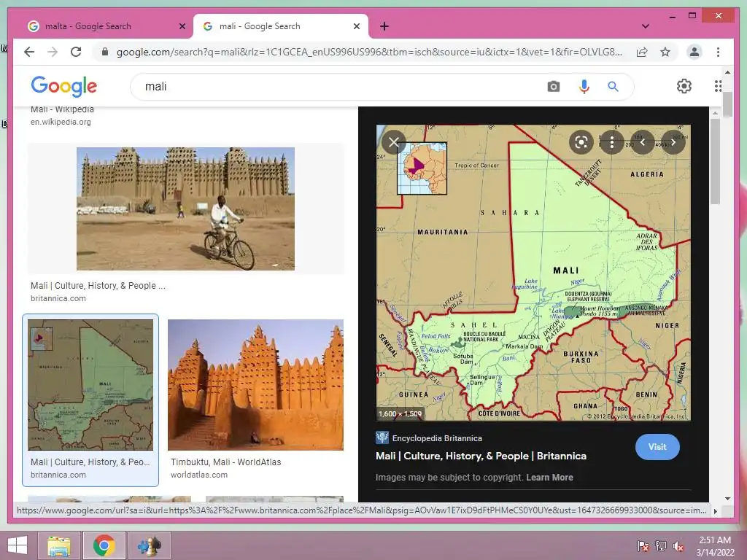Open the taskbar clock and date

click(715, 546)
